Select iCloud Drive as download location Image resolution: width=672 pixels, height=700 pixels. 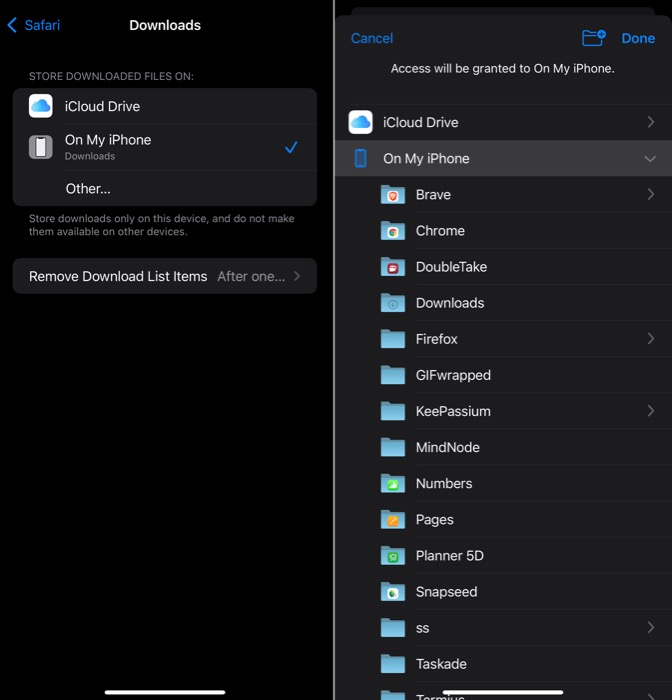tap(165, 106)
